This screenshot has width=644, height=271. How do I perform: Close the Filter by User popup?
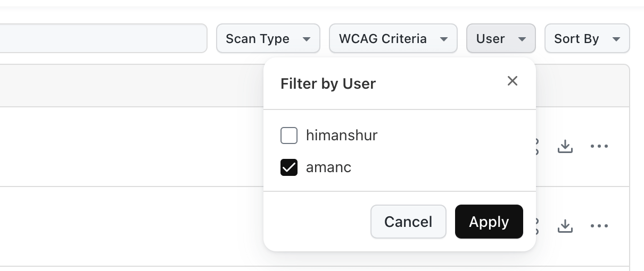coord(513,81)
